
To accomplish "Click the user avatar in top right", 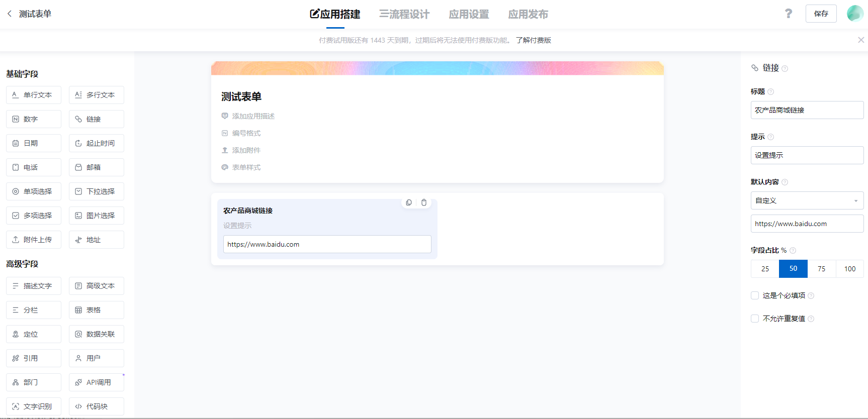I will coord(854,14).
